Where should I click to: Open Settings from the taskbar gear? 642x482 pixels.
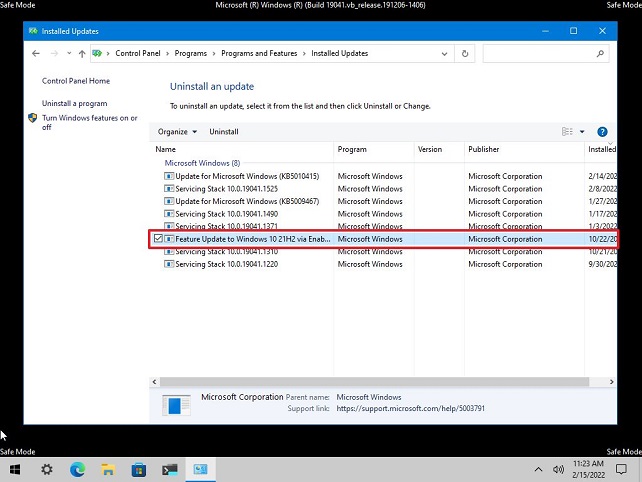point(47,470)
